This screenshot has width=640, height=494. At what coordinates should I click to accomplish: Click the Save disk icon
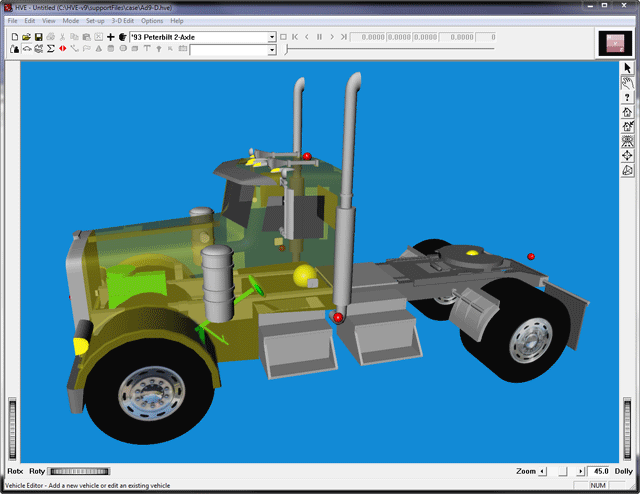point(38,37)
